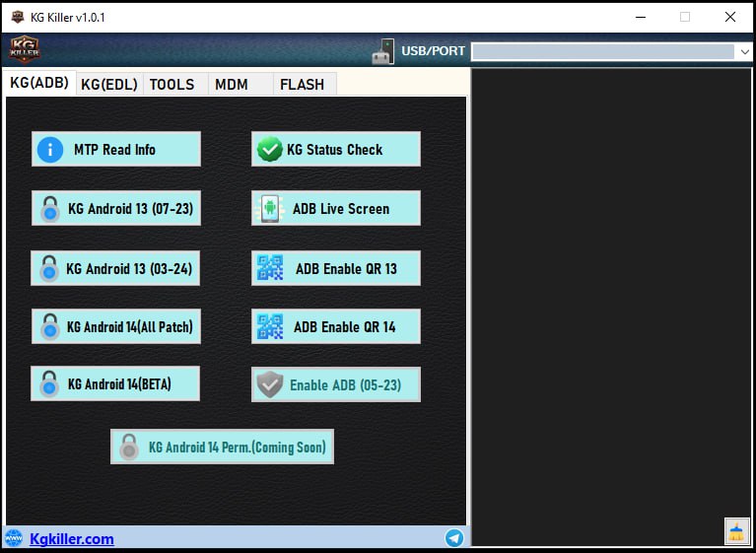
Task: Click QR code icon on ADB Enable QR 14
Action: pos(270,326)
